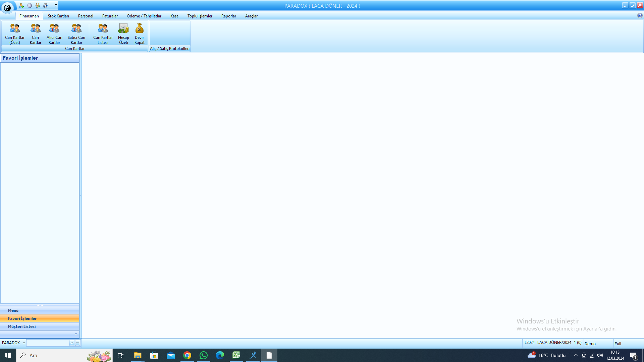The width and height of the screenshot is (644, 362).
Task: Switch to the Stok Kartları tab
Action: pyautogui.click(x=58, y=16)
